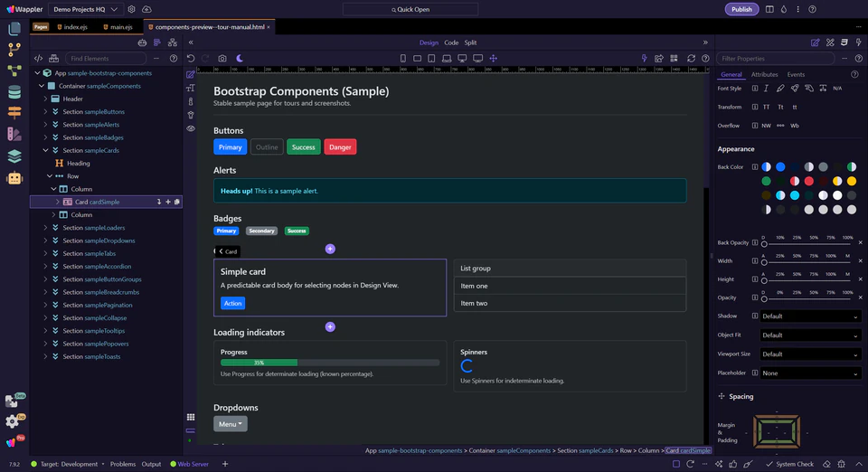Click the red Danger button on canvas
868x472 pixels.
click(340, 147)
